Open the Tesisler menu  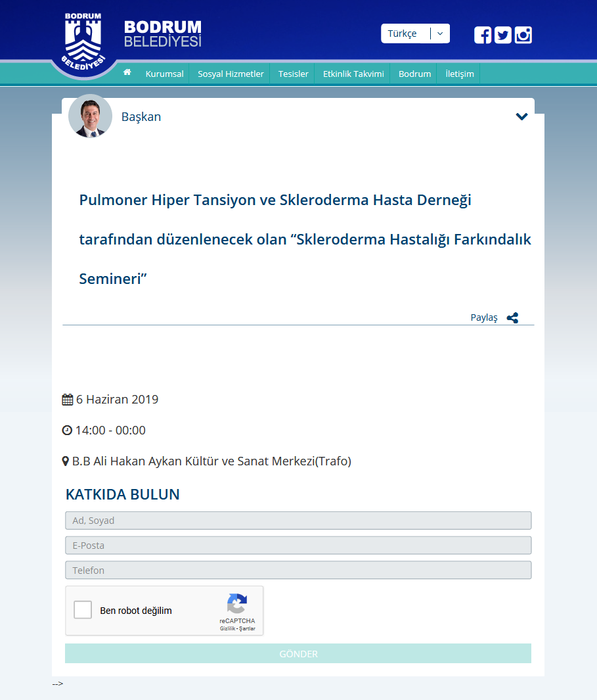(x=293, y=74)
